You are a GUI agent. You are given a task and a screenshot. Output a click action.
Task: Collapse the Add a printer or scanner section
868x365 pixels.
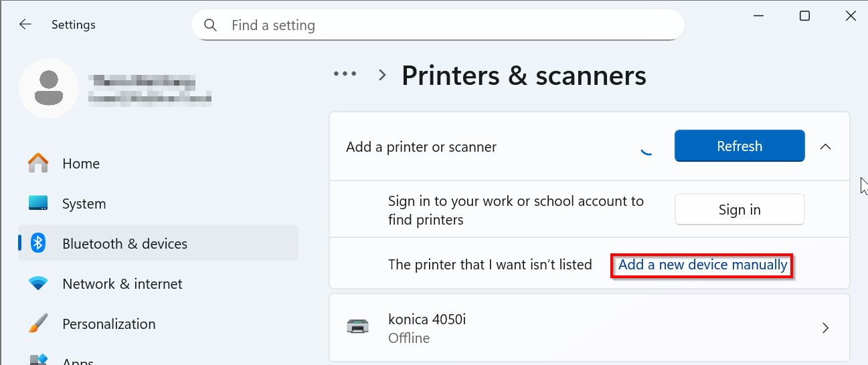point(825,146)
